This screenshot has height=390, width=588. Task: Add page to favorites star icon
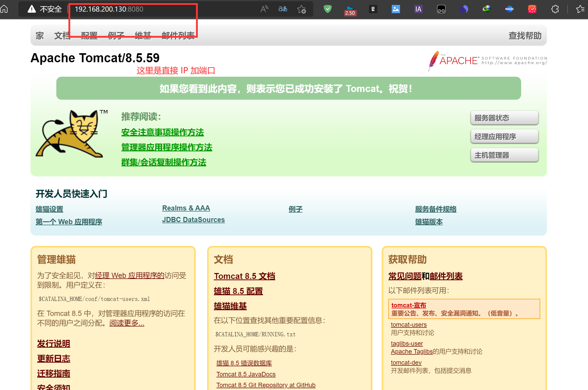tap(301, 9)
